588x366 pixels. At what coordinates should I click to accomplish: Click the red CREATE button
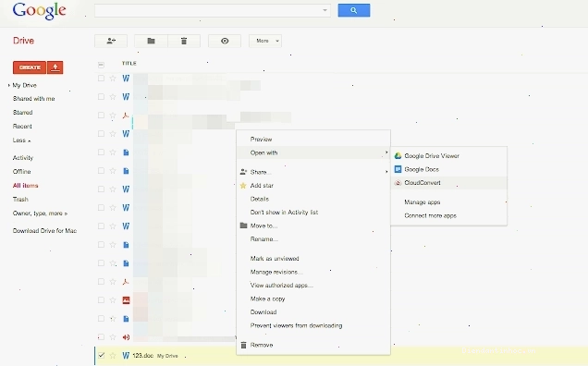30,67
